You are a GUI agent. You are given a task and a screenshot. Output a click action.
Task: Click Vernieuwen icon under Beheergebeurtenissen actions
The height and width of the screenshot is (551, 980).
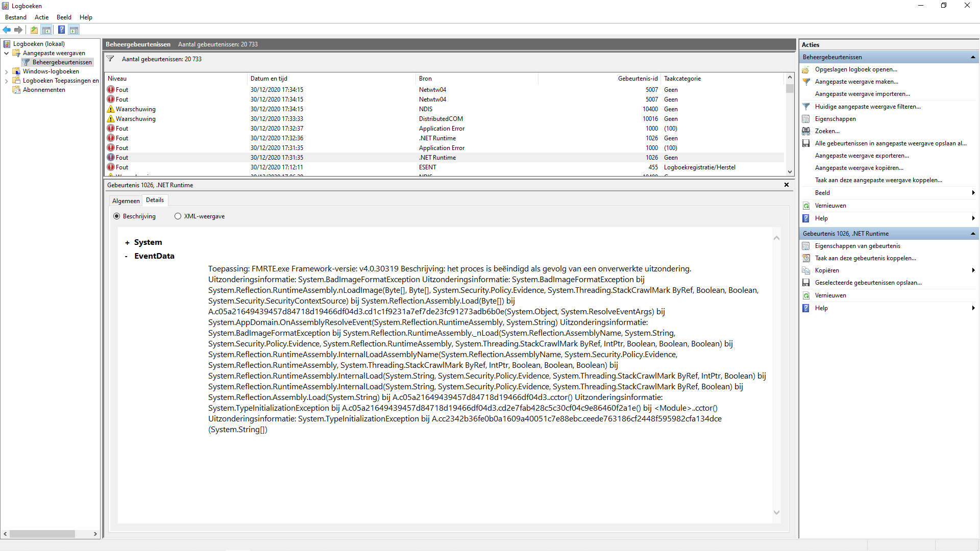(x=806, y=206)
